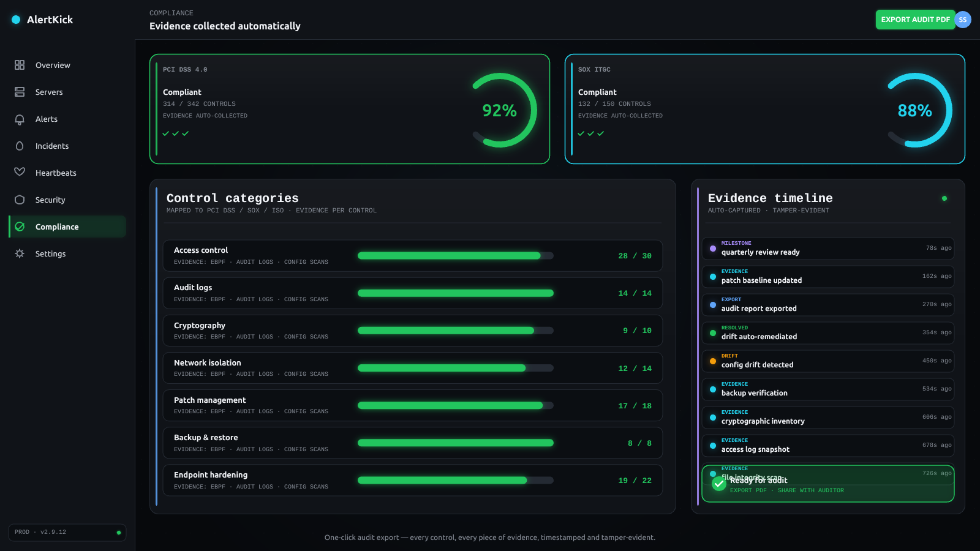Select the Network isolation category title
Image resolution: width=980 pixels, height=551 pixels.
coord(208,363)
